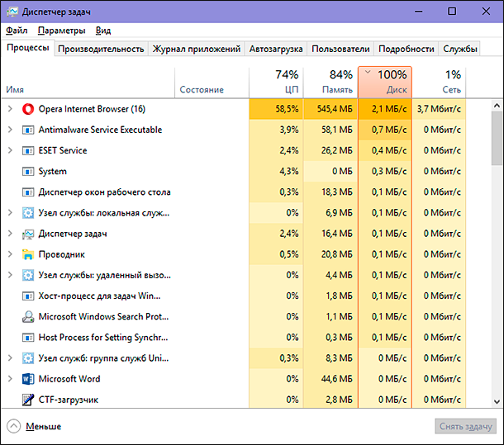Click the Проводник folder icon
The width and height of the screenshot is (504, 445).
28,254
